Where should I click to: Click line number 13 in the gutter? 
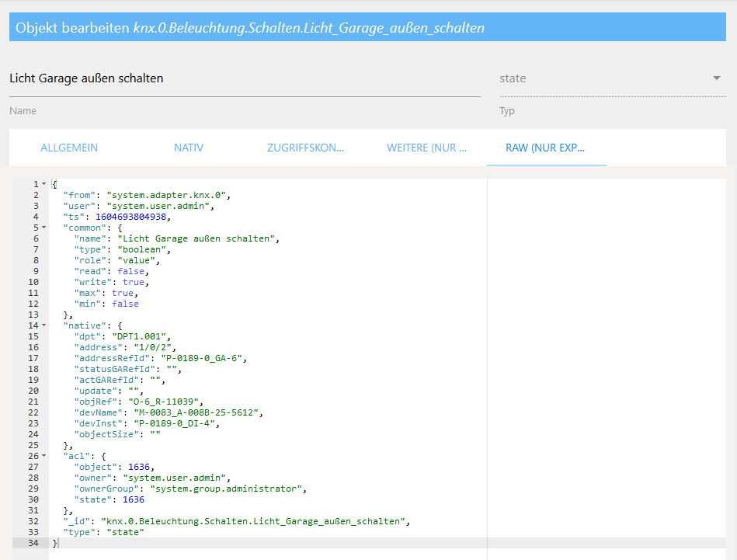click(33, 315)
